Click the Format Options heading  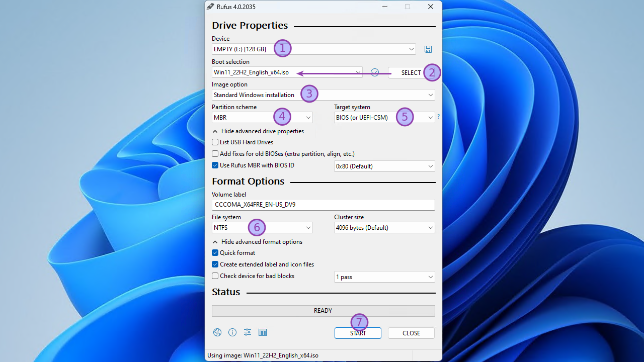pyautogui.click(x=248, y=182)
